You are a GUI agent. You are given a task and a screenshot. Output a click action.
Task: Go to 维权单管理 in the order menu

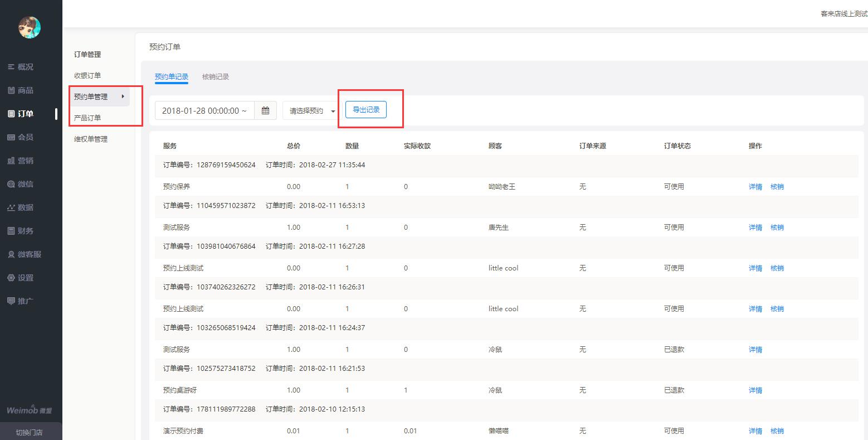(91, 139)
